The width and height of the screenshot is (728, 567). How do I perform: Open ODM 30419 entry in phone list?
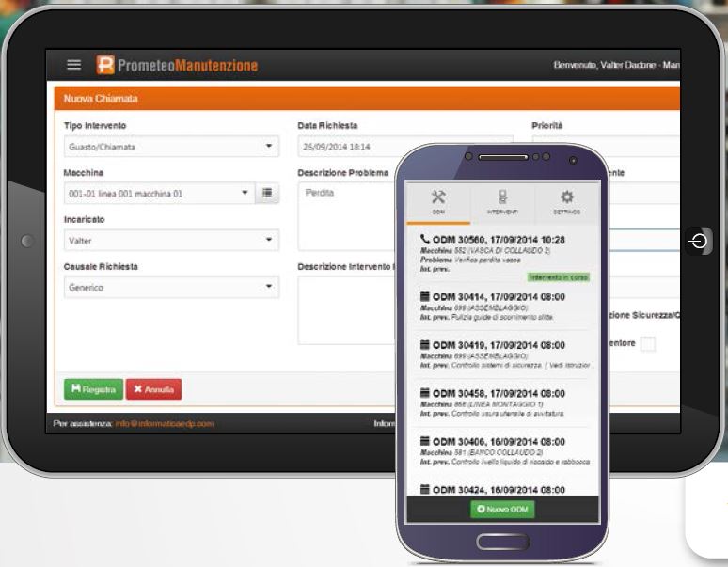tap(503, 354)
